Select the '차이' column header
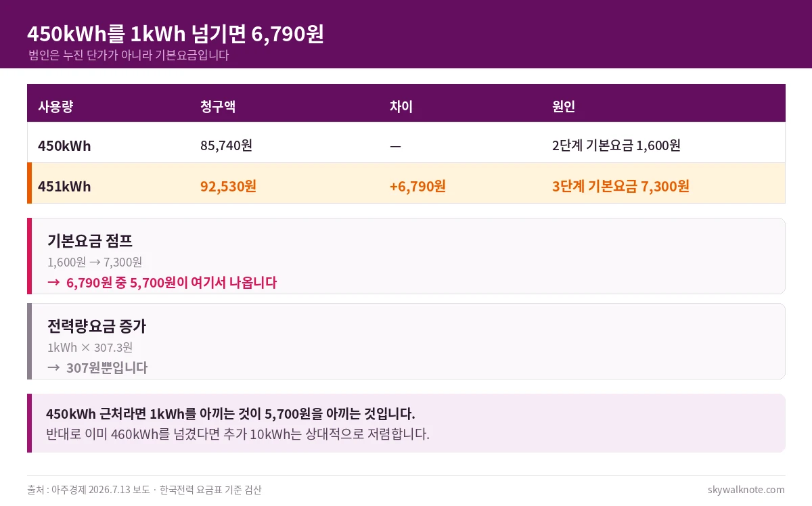The height and width of the screenshot is (506, 812). point(401,106)
